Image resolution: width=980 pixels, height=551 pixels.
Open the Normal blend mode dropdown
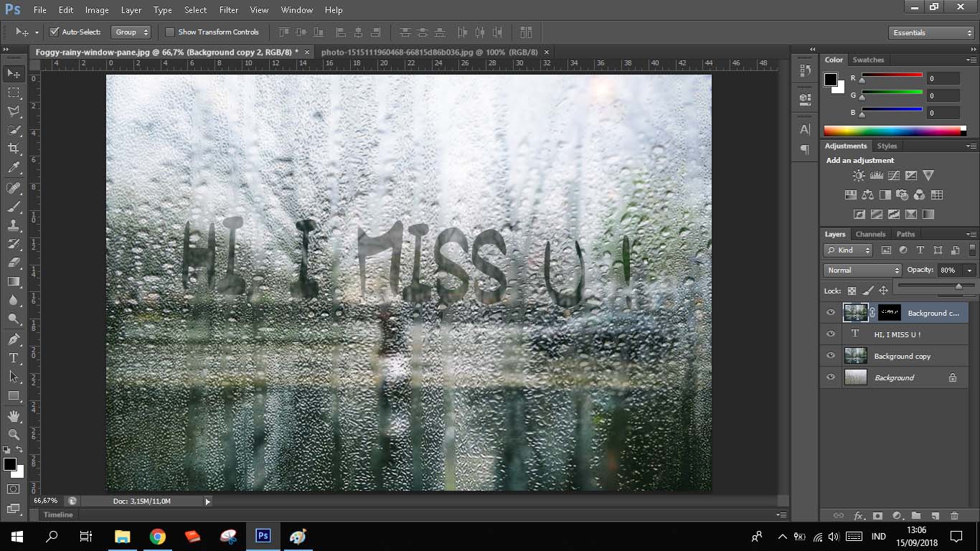(862, 270)
